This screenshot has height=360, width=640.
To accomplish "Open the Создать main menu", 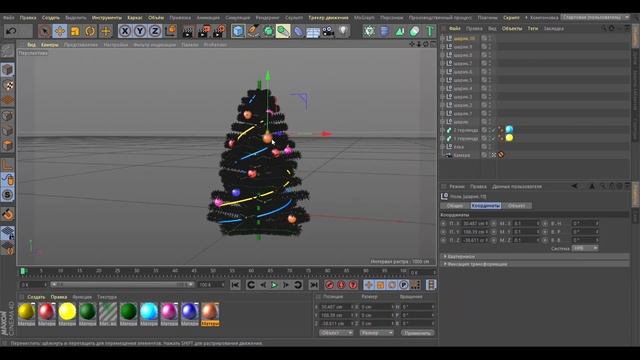I will (51, 18).
